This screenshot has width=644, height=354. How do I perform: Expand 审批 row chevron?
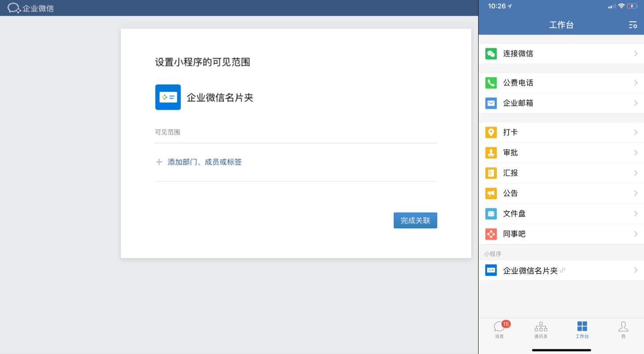(x=636, y=153)
